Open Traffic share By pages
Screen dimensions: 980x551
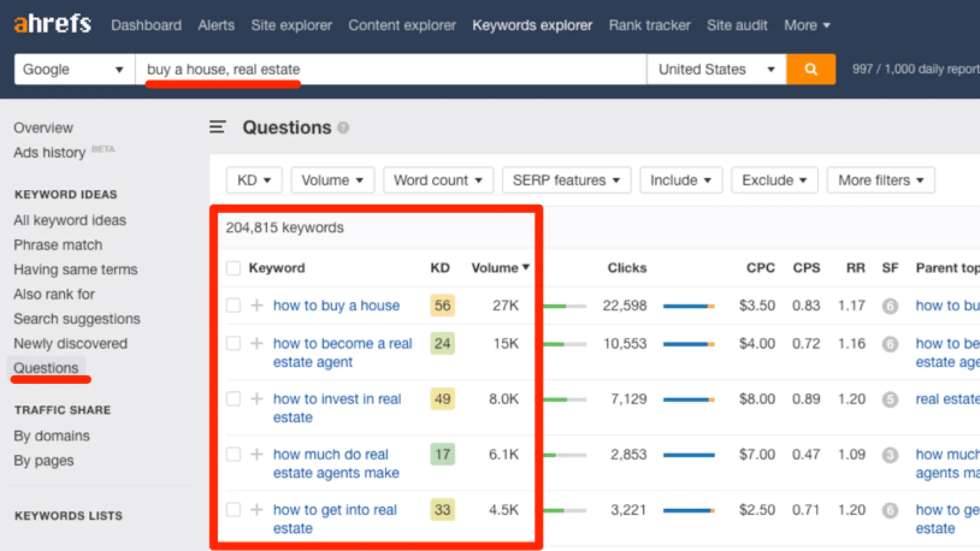click(44, 460)
